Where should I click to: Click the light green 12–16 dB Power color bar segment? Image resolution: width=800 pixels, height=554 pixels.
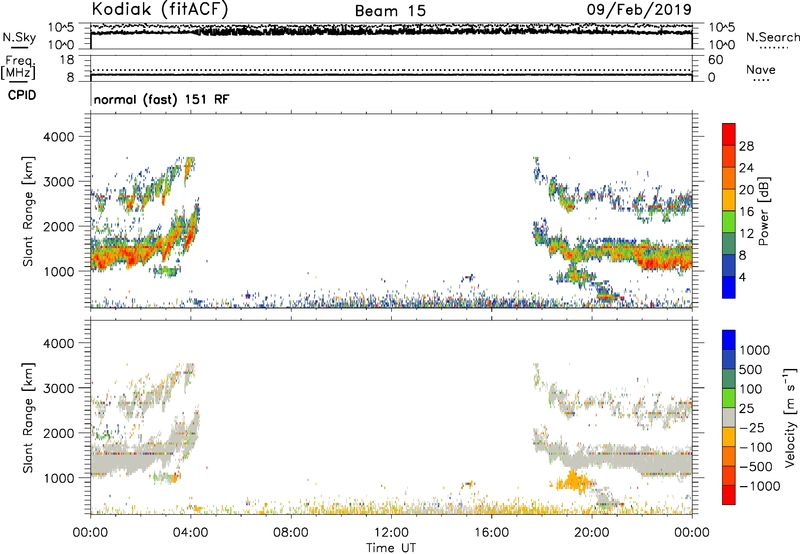coord(729,221)
